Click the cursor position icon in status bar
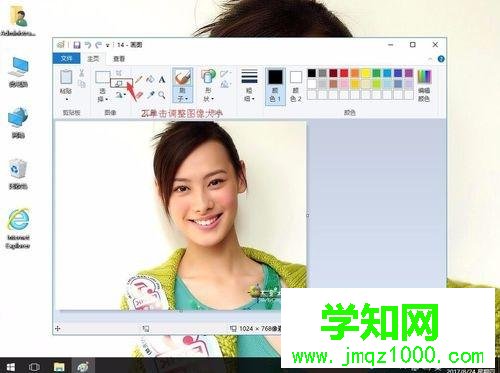Viewport: 500px width, 373px height. point(58,329)
